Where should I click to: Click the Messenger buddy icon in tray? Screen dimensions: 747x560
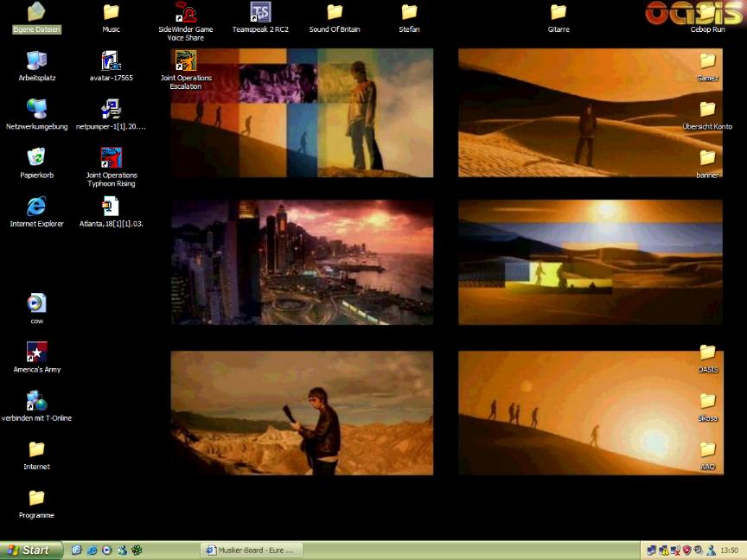pyautogui.click(x=711, y=550)
